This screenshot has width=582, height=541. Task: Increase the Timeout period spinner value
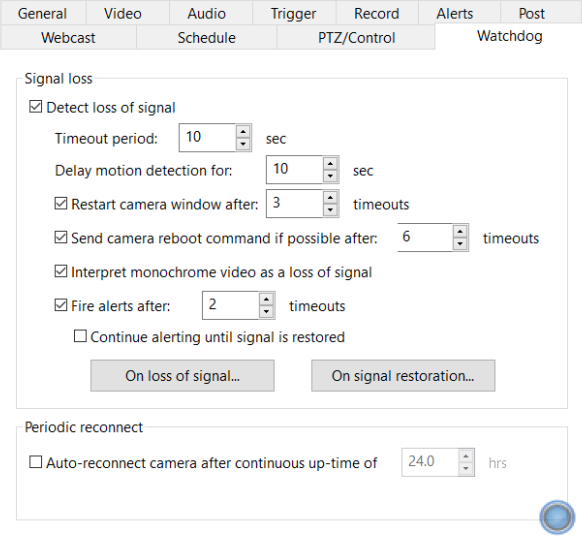243,132
